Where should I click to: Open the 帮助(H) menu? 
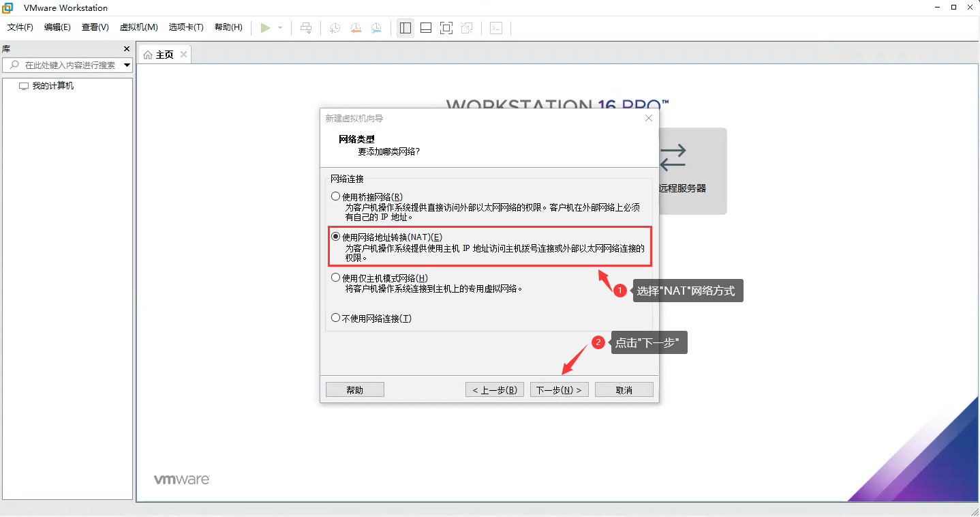(x=228, y=27)
